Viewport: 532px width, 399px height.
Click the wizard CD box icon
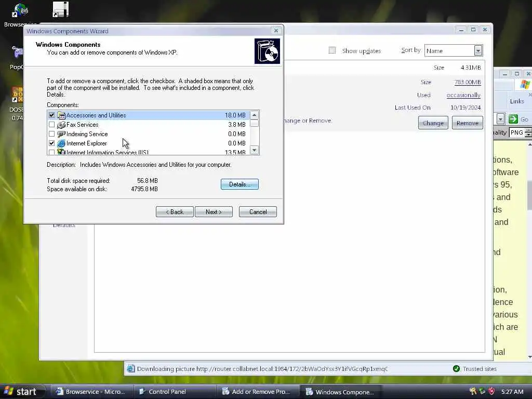point(268,51)
